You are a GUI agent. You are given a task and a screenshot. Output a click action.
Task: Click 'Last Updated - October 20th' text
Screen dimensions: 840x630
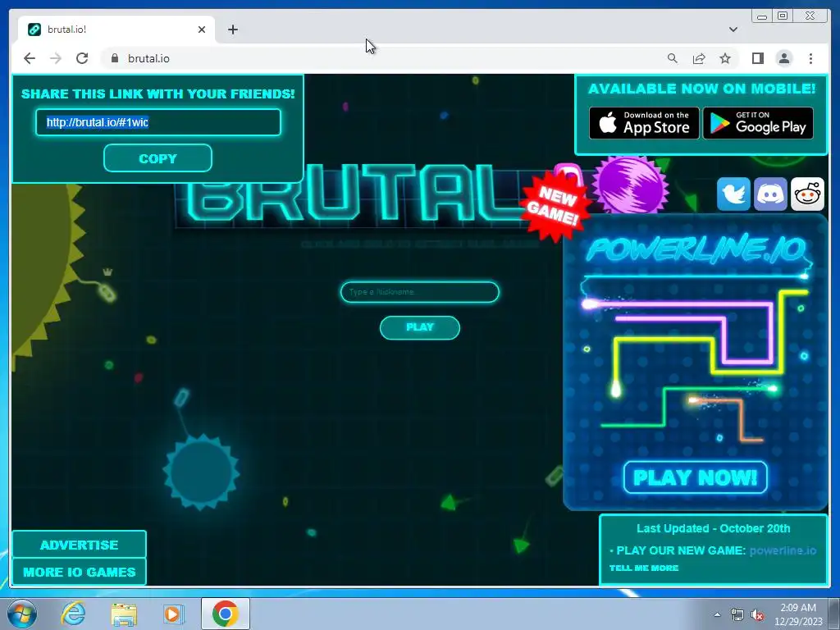(713, 528)
